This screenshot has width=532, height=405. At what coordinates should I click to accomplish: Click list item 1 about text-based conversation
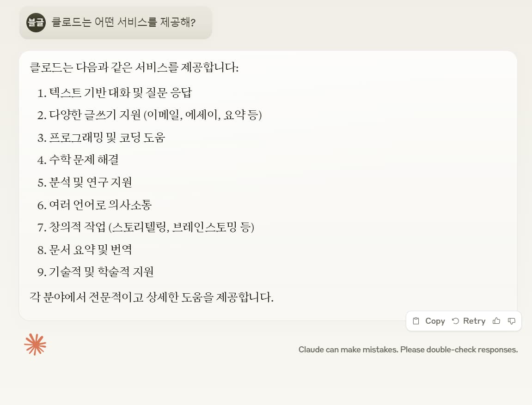pyautogui.click(x=116, y=93)
